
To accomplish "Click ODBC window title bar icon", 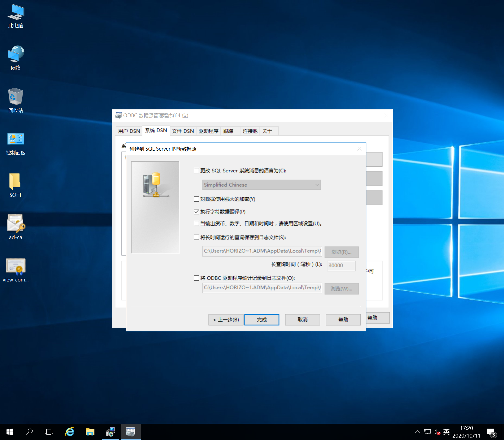I will [x=119, y=115].
